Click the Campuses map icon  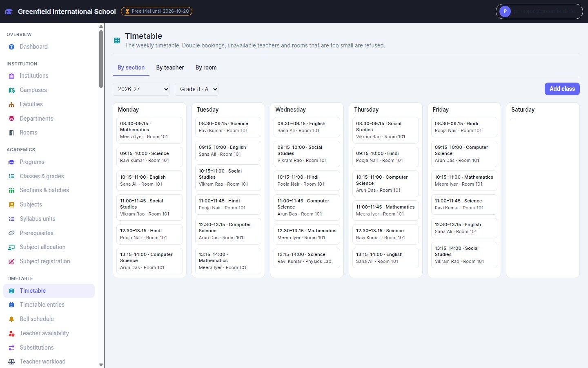(11, 90)
